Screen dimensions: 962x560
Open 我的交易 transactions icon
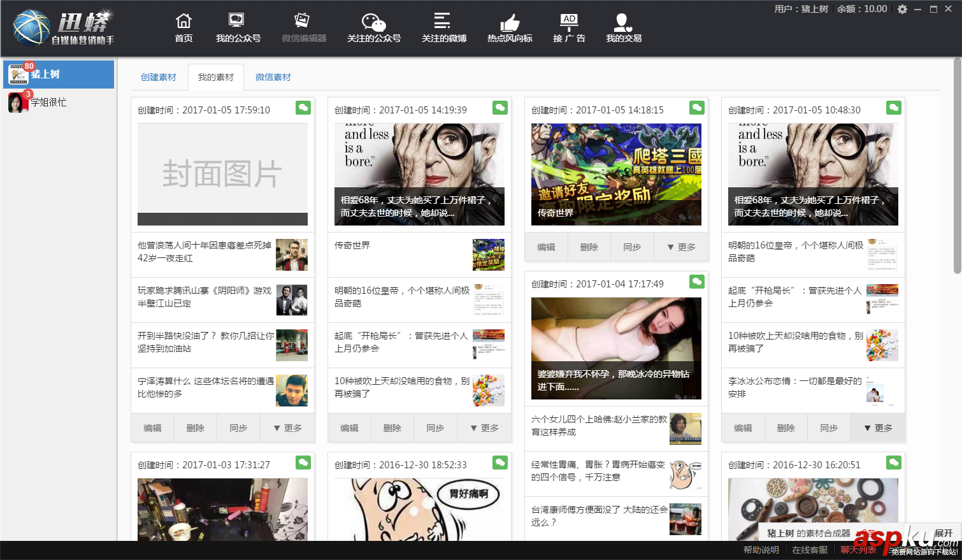point(622,27)
